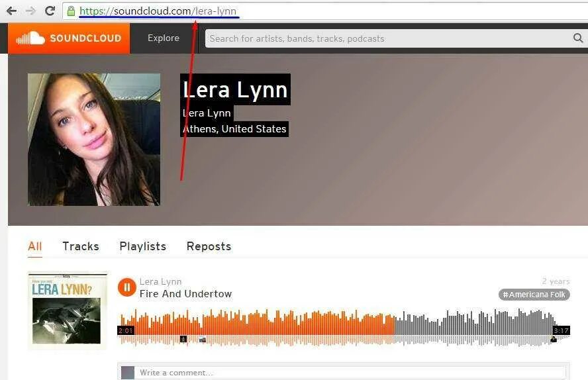The image size is (588, 380).
Task: Open the Lera Lynn album cover artwork
Action: pos(67,310)
